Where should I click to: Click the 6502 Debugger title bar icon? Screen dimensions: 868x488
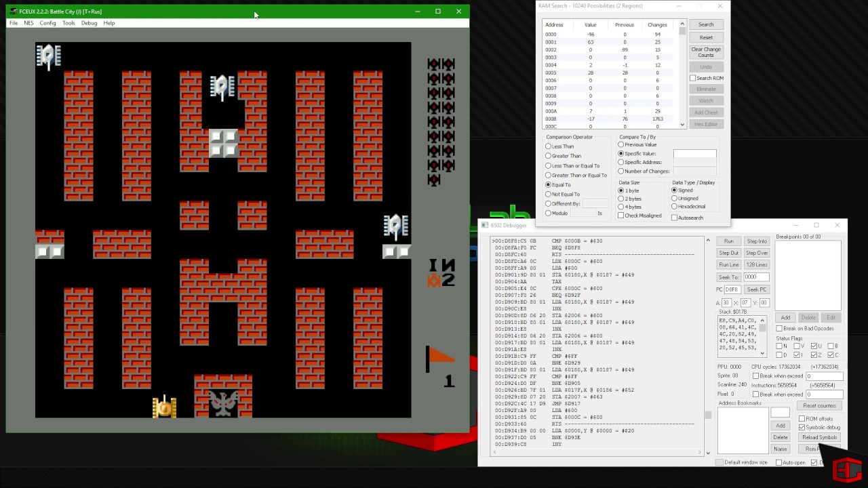(x=485, y=225)
